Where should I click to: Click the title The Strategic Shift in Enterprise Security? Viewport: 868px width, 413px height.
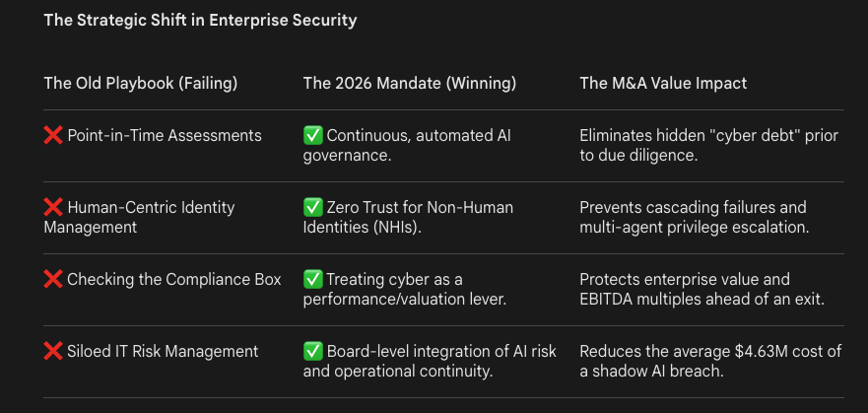[x=200, y=21]
